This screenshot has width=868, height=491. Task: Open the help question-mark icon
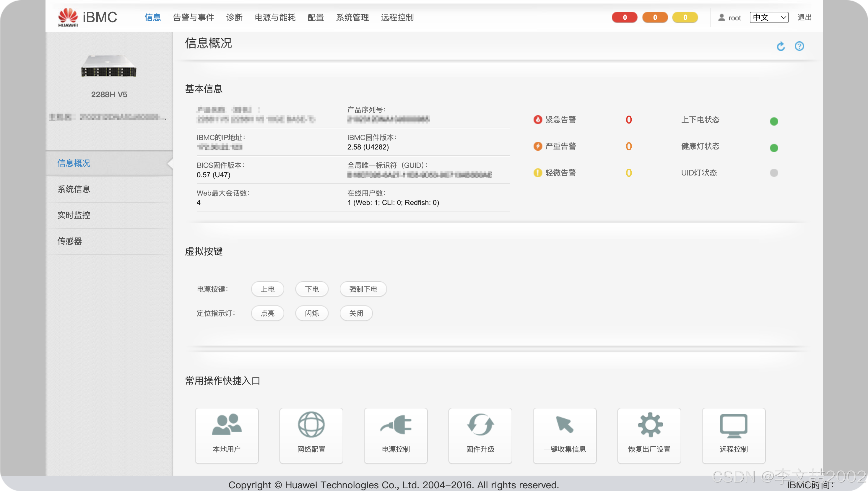pos(799,46)
